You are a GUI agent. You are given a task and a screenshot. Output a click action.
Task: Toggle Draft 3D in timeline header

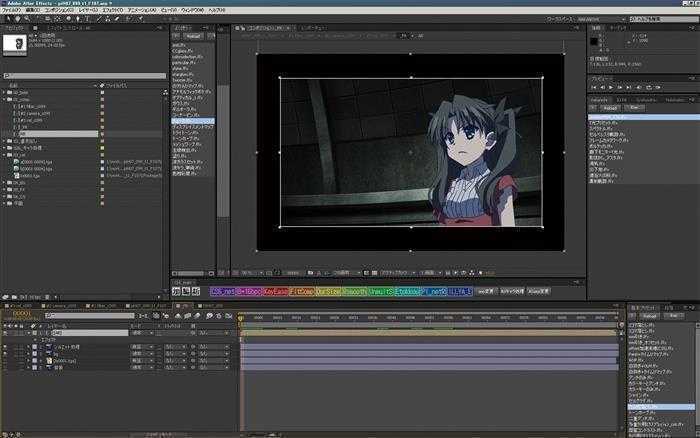pos(166,316)
